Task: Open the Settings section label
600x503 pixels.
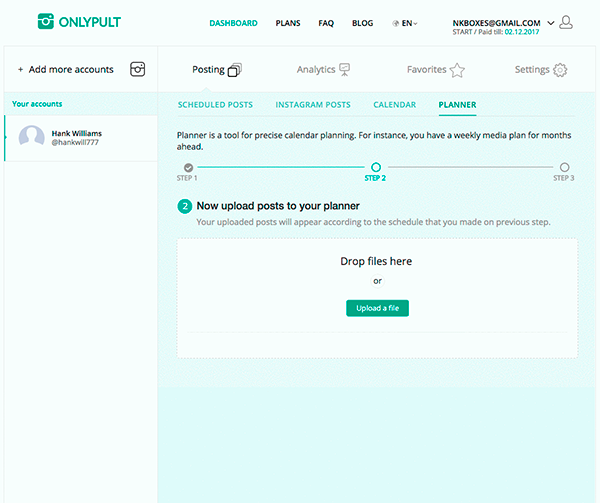Action: pyautogui.click(x=532, y=70)
